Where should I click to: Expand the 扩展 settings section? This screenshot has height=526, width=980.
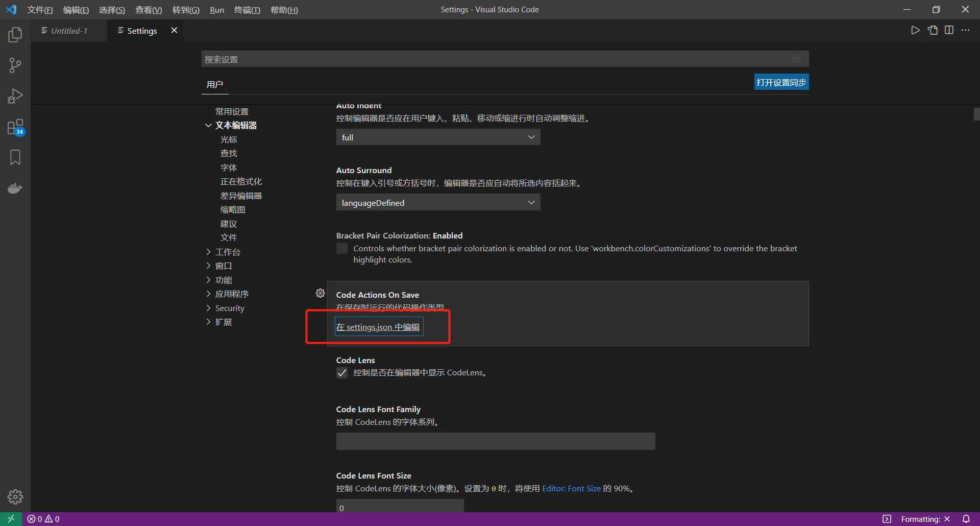point(208,322)
